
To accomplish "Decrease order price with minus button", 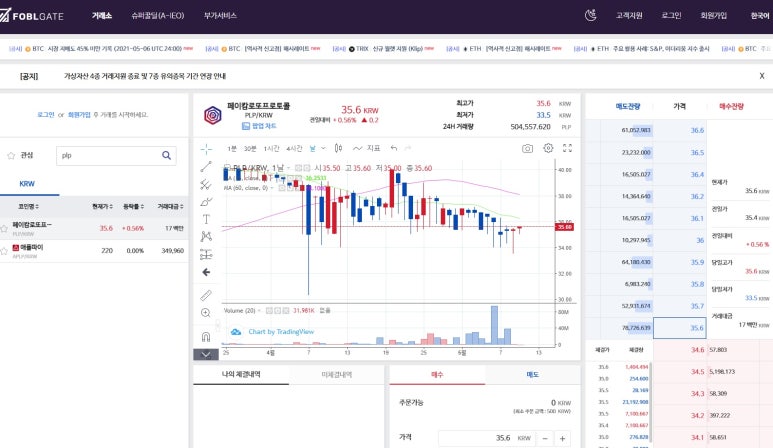I will point(545,438).
